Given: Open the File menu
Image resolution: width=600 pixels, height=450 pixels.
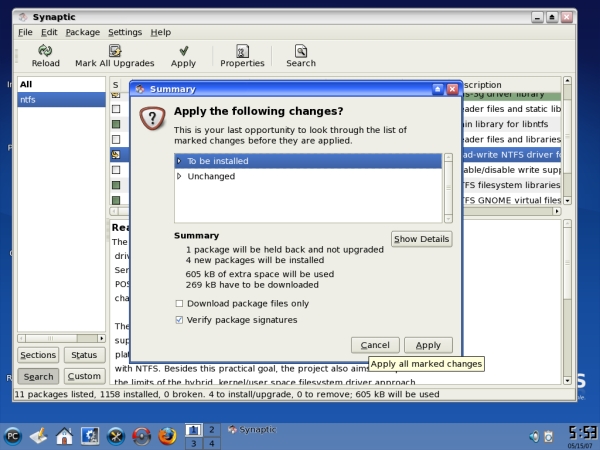Looking at the screenshot, I should coord(25,33).
